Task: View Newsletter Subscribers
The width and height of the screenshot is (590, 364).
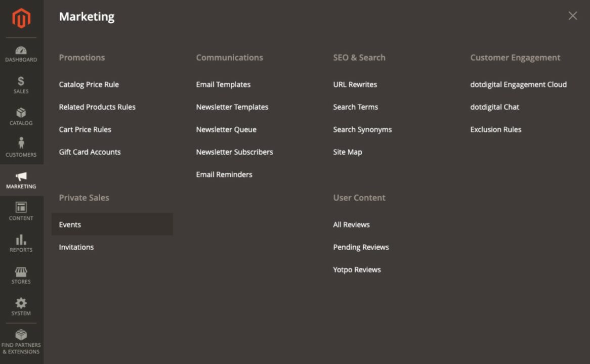Action: click(234, 152)
